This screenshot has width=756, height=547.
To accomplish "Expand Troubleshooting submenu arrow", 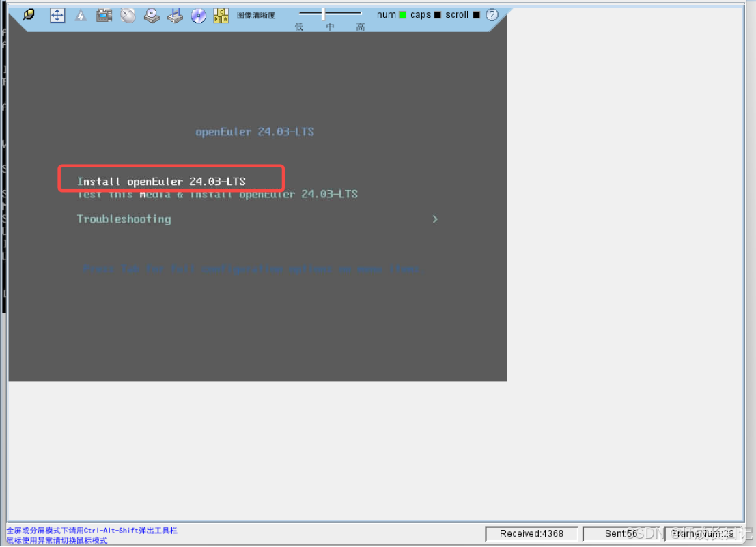I will [x=435, y=219].
